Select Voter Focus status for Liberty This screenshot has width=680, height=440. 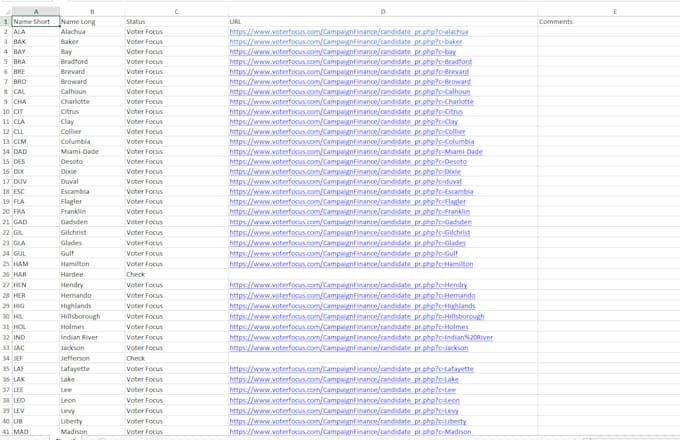coord(177,421)
